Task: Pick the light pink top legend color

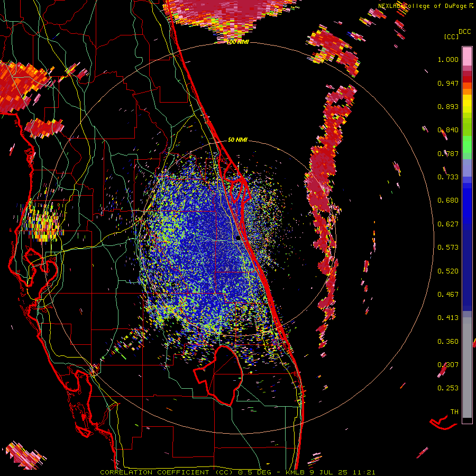Action: click(467, 56)
